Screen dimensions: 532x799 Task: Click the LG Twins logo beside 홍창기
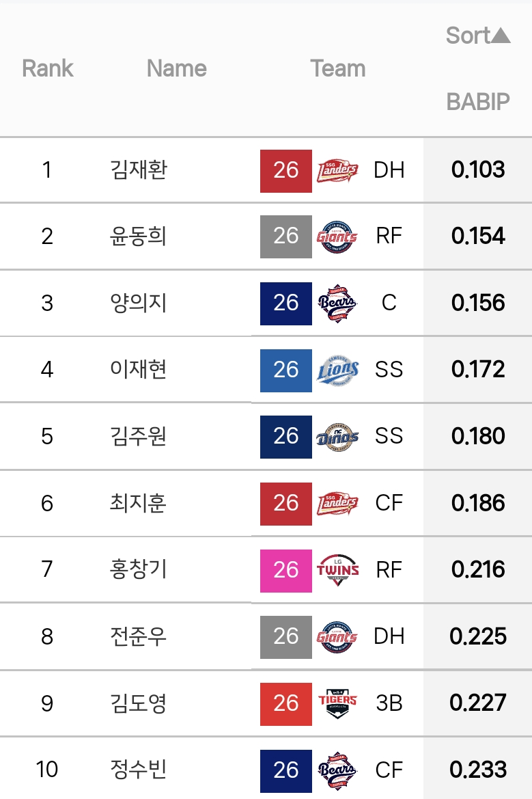point(337,569)
